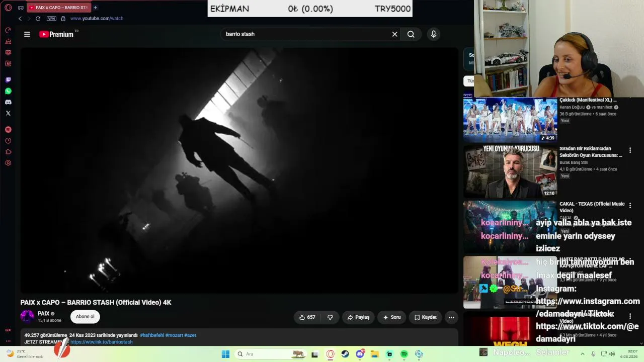Open 'CAKAL - TEXAS (Official Music Video)' title
Image resolution: width=644 pixels, height=362 pixels.
click(x=592, y=207)
